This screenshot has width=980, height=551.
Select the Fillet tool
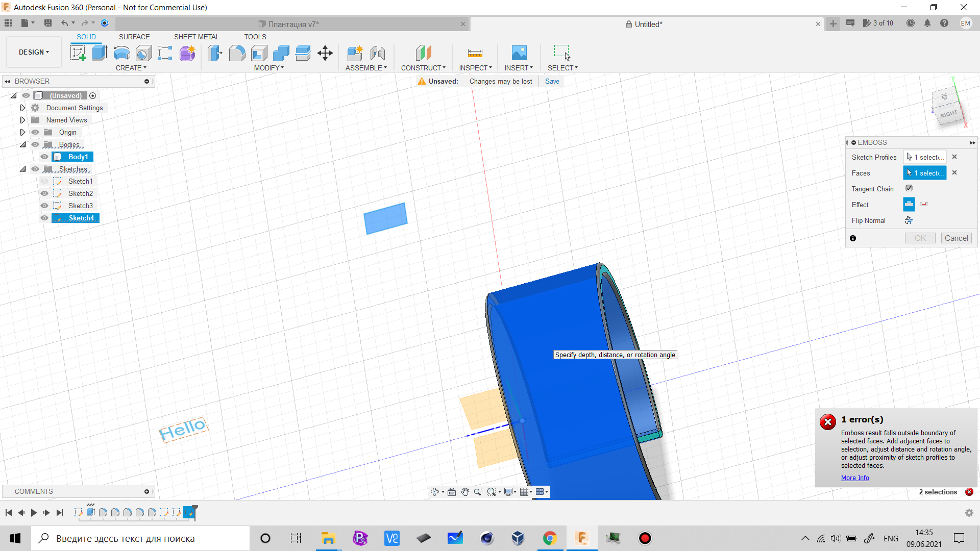pos(237,53)
